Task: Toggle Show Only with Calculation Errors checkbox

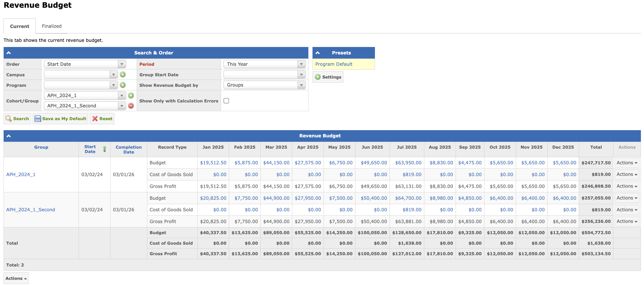Action: pyautogui.click(x=226, y=101)
